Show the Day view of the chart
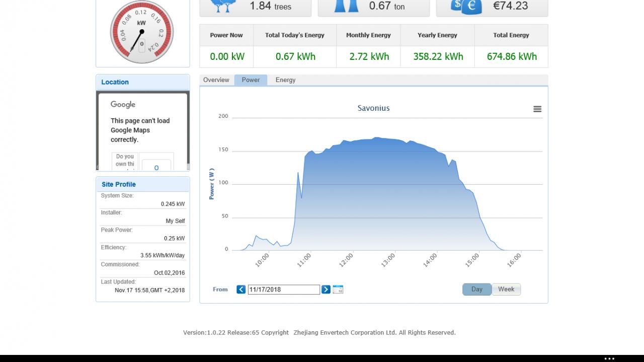644x362 pixels. (x=477, y=289)
